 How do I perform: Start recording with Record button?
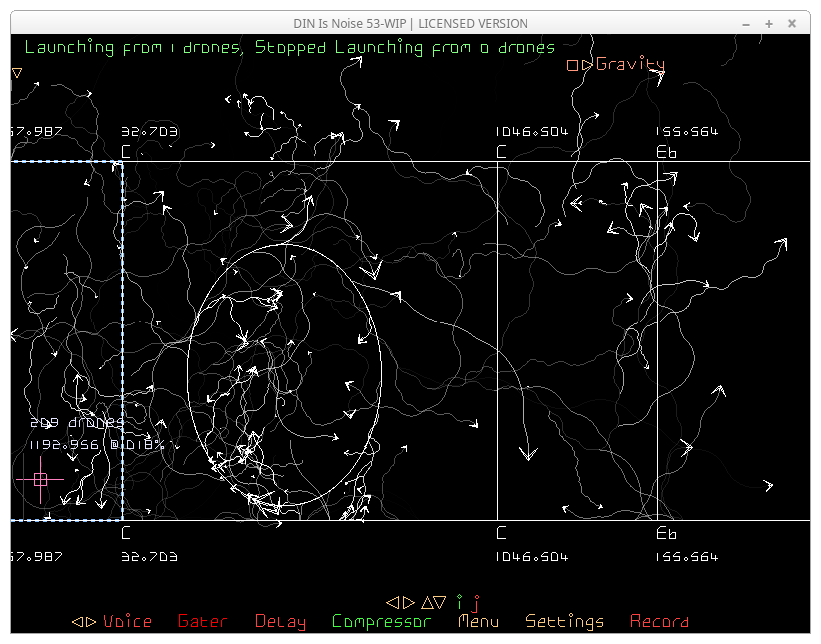(x=659, y=622)
